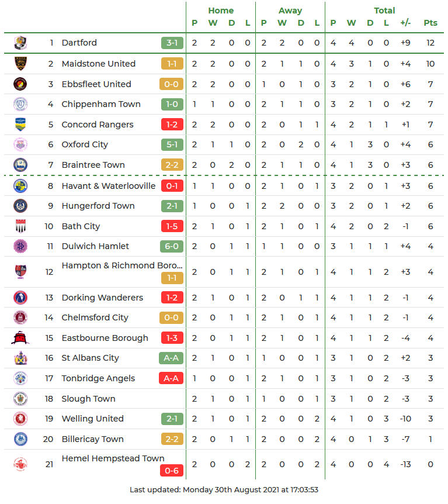This screenshot has height=504, width=448.
Task: Click the Dulwich Hamlet badge icon
Action: (20, 246)
